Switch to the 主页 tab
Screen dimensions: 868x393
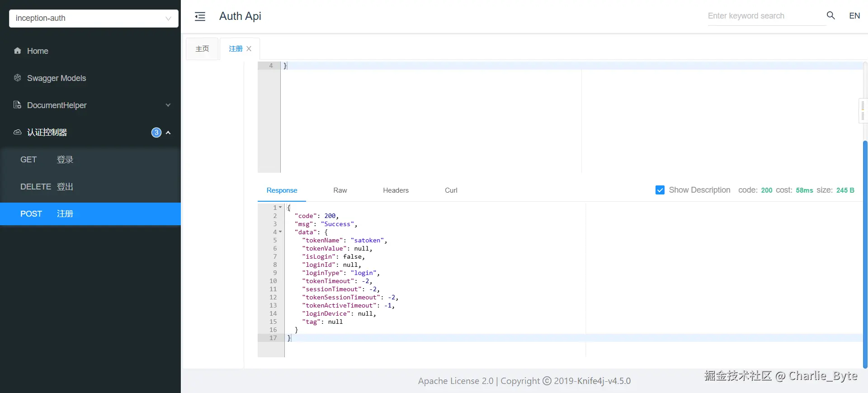[202, 49]
